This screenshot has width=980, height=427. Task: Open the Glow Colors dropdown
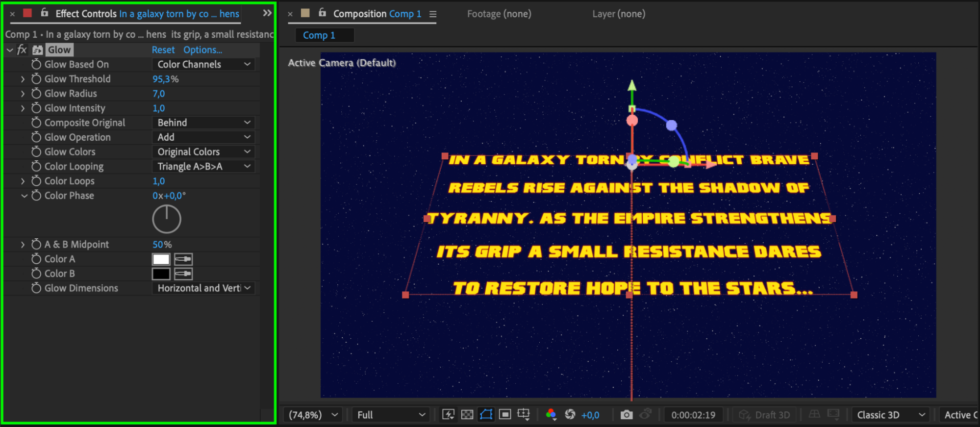(203, 151)
